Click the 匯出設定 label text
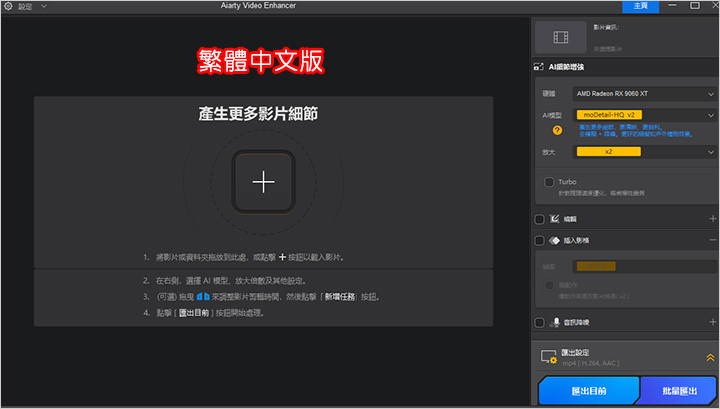Image resolution: width=720 pixels, height=409 pixels. pos(575,353)
